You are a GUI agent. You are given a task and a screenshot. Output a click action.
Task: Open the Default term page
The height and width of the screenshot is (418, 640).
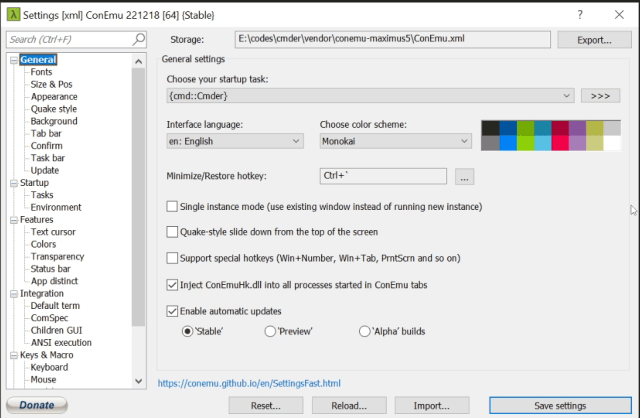(x=55, y=306)
